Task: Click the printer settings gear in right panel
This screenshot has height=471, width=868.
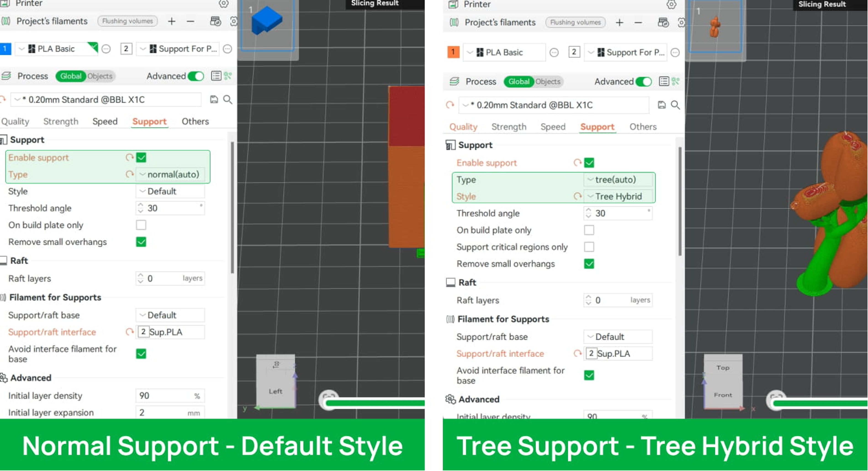Action: [x=671, y=5]
